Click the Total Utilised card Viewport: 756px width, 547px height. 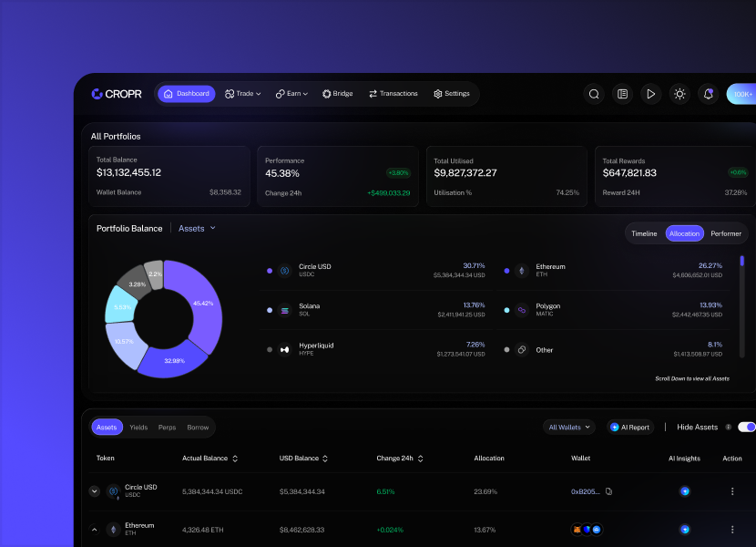click(x=506, y=176)
